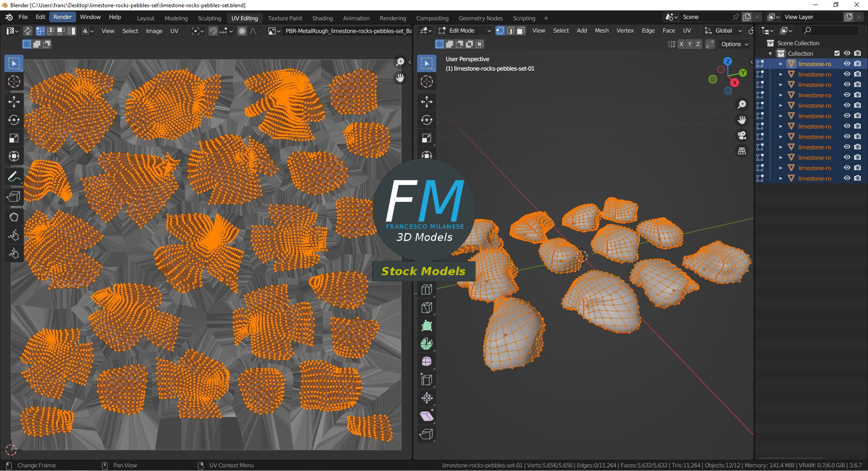Switch to the Geometry Nodes workspace tab

point(481,18)
